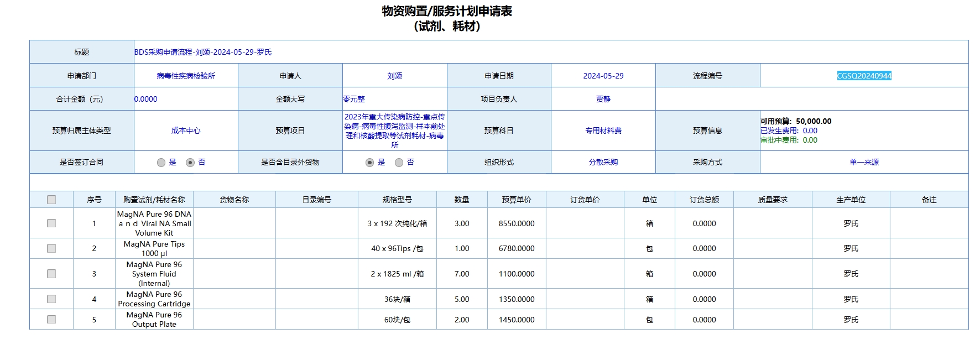Tick the checkbox for row 1
Screen dimensions: 980x339
[51, 223]
